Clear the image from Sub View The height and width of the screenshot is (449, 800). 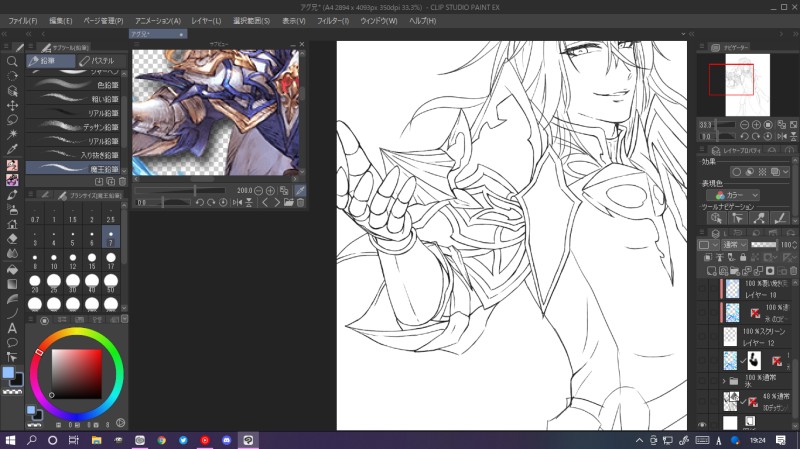click(301, 203)
